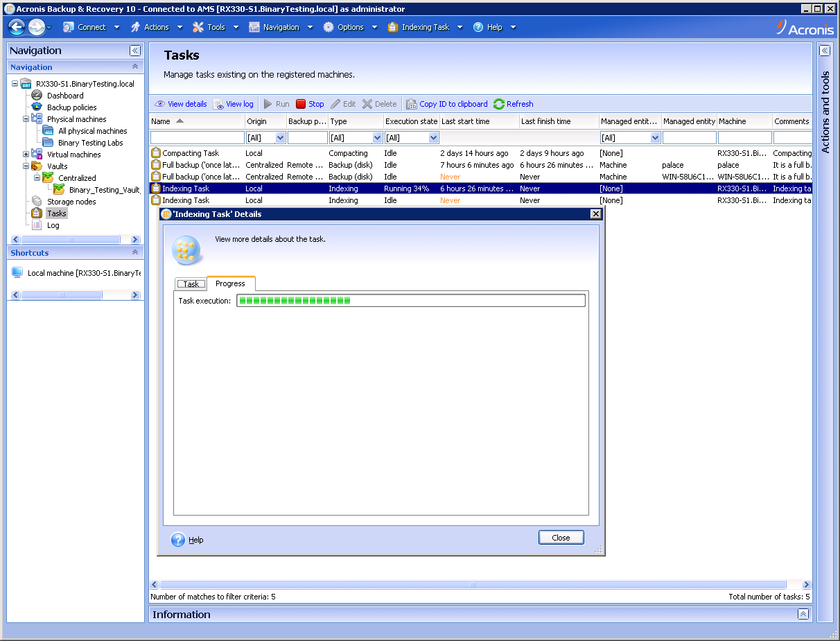Click the Log icon in navigation tree
Image resolution: width=840 pixels, height=641 pixels.
[37, 225]
